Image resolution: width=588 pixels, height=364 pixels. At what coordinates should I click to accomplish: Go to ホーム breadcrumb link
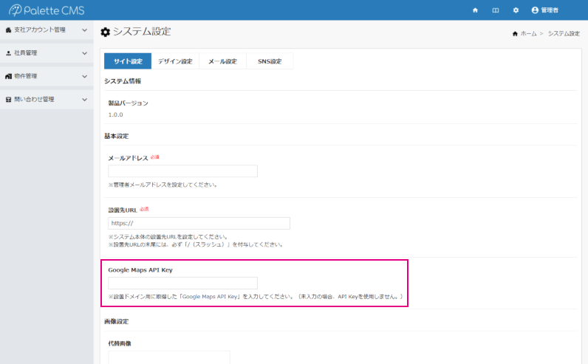(x=528, y=34)
